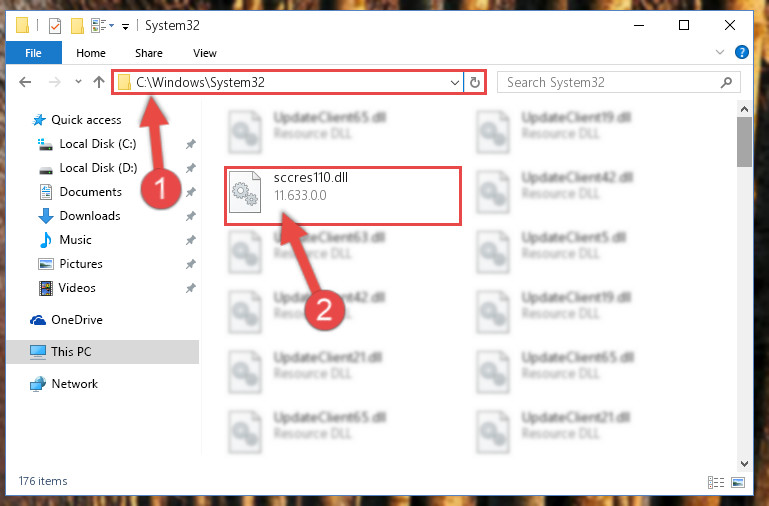Switch to details view layout

pyautogui.click(x=716, y=482)
